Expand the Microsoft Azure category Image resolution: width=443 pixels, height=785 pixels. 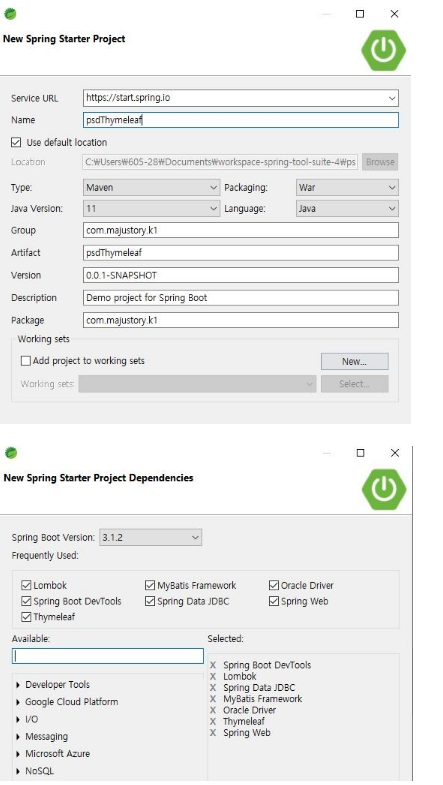[x=19, y=754]
